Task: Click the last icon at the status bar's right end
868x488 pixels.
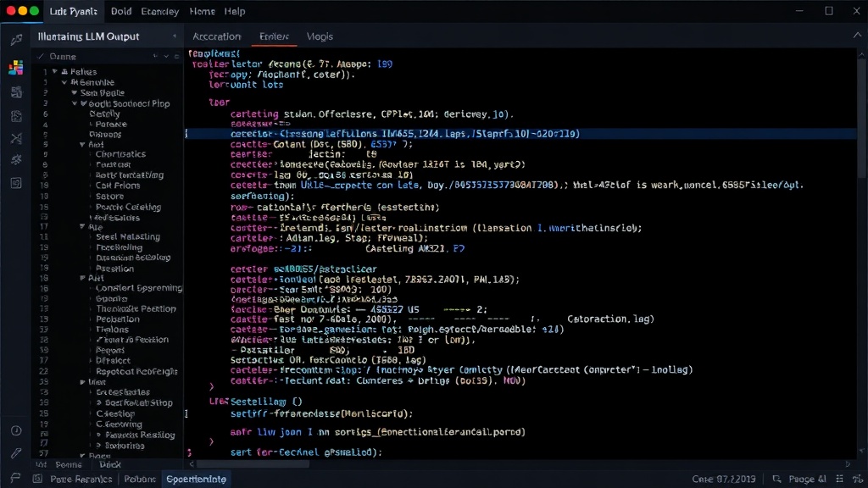Action: pyautogui.click(x=858, y=480)
